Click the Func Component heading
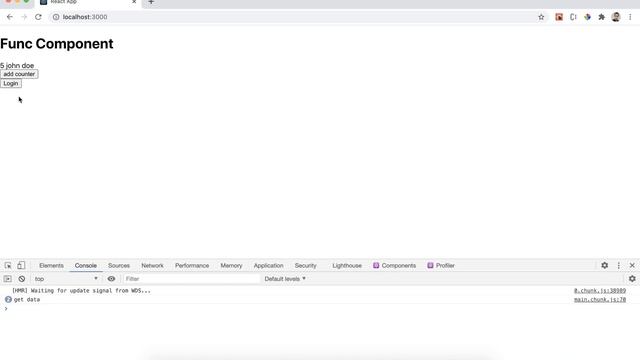640x360 pixels. click(x=57, y=44)
